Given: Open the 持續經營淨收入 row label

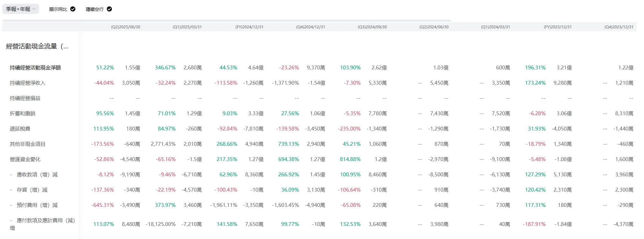Looking at the screenshot, I should 28,83.
